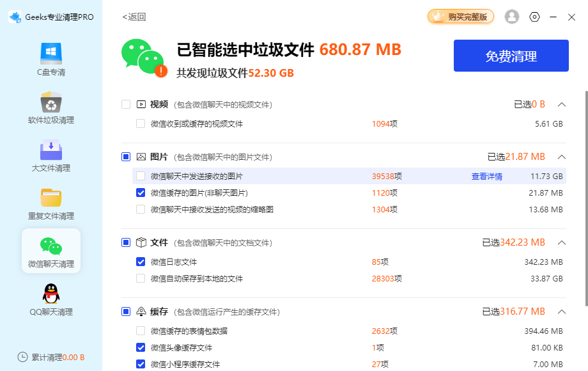Viewport: 588px width, 371px height.
Task: Toggle the 视频 category checkbox
Action: click(x=126, y=104)
